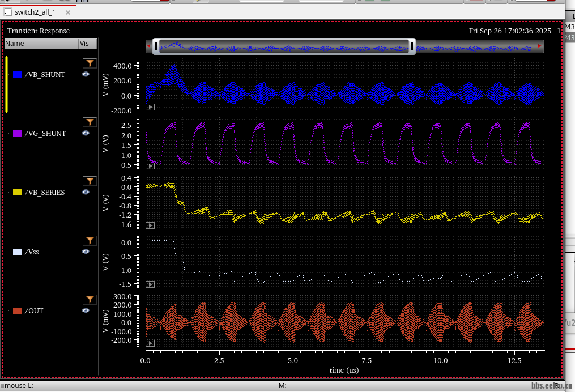The width and height of the screenshot is (575, 392).
Task: Close the switch2_all_1 tab
Action: pos(68,12)
